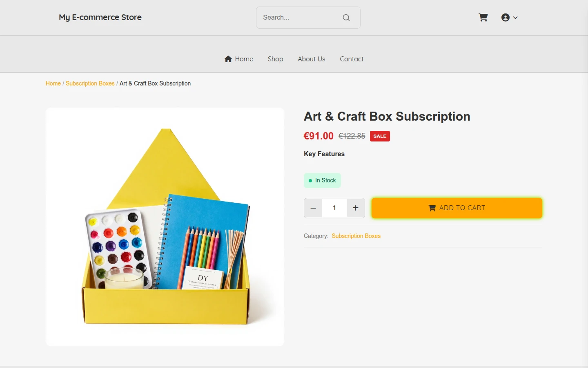Increase quantity with the plus button
The width and height of the screenshot is (588, 368).
pos(356,208)
